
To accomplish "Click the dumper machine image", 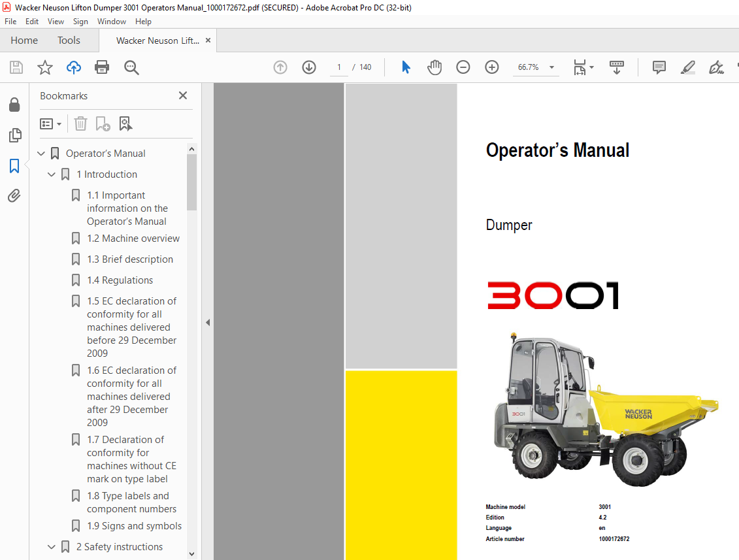I will click(x=606, y=408).
